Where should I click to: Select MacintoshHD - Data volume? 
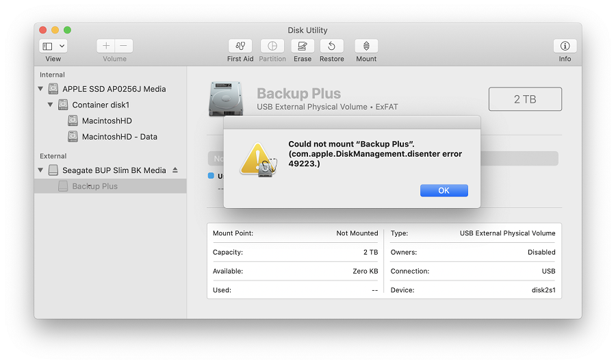tap(119, 137)
